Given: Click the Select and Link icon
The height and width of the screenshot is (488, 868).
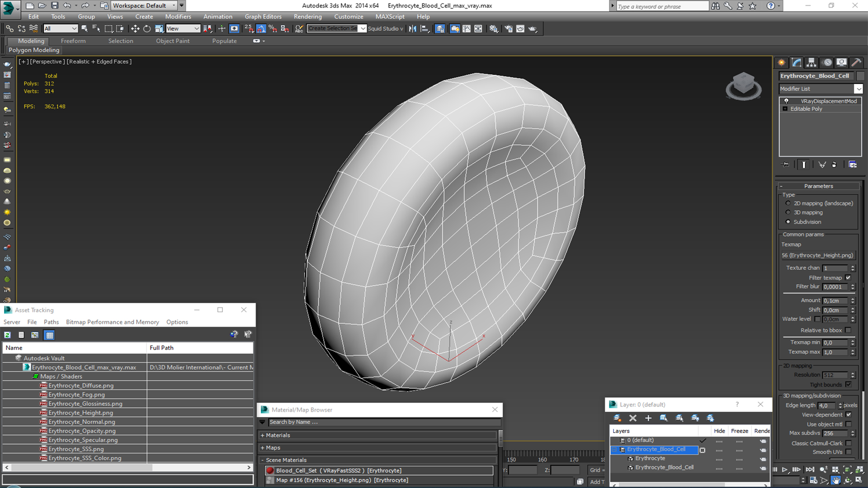Looking at the screenshot, I should click(x=9, y=28).
